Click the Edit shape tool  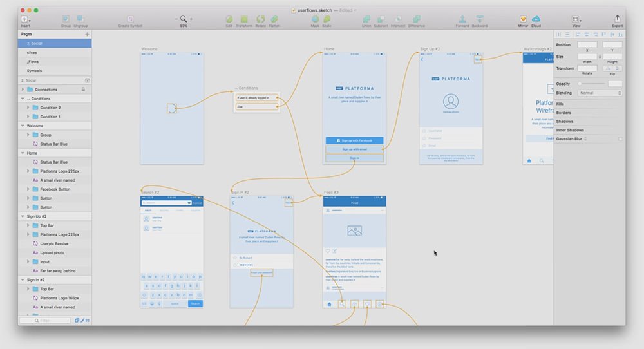pyautogui.click(x=229, y=19)
